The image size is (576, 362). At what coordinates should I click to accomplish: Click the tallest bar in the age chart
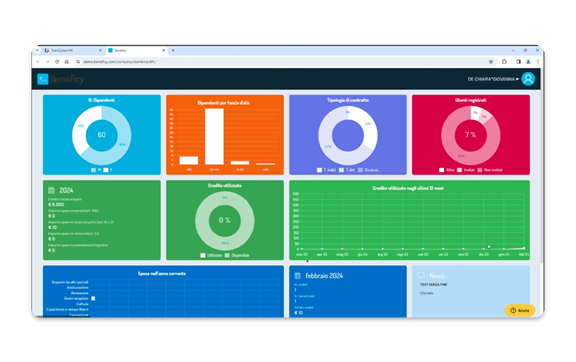(x=214, y=136)
